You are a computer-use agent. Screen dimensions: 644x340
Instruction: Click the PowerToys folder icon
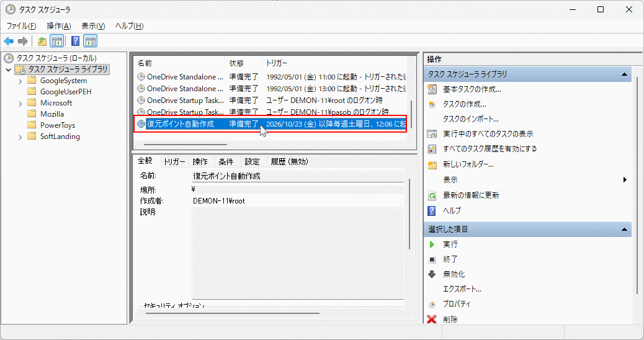click(x=32, y=125)
